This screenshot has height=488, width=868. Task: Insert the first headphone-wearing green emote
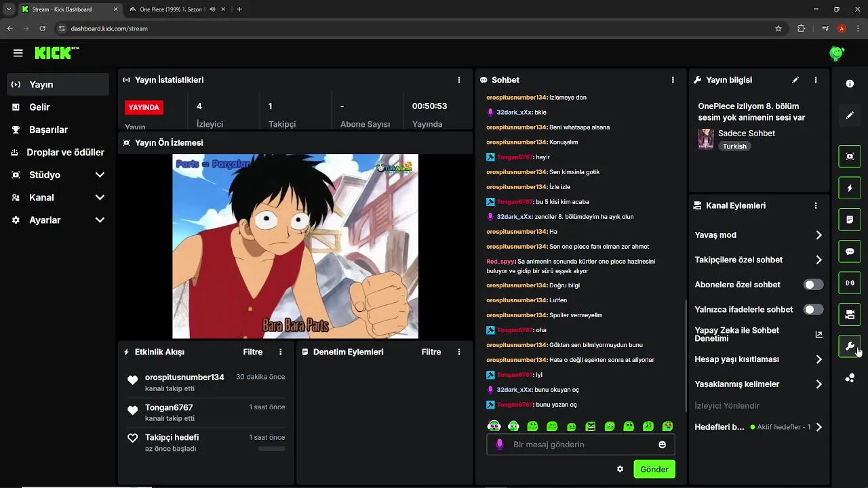[494, 426]
